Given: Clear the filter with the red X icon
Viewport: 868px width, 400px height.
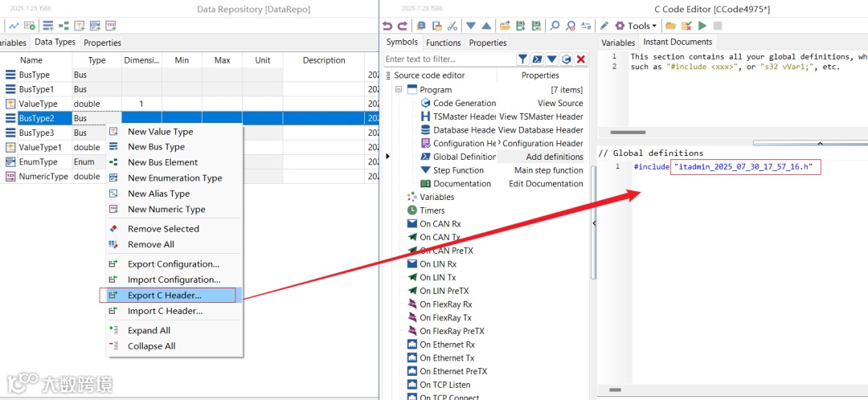Looking at the screenshot, I should [x=581, y=59].
